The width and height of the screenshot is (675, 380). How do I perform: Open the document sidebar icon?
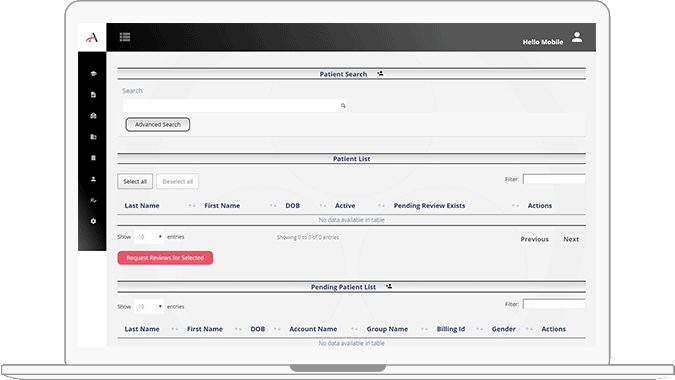click(x=93, y=95)
